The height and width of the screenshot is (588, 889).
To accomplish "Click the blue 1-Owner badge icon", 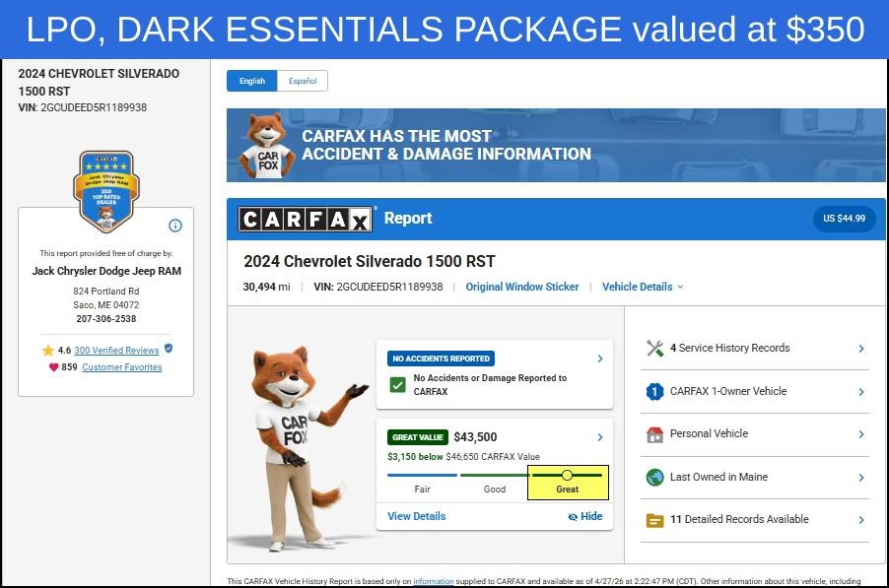I will tap(654, 391).
